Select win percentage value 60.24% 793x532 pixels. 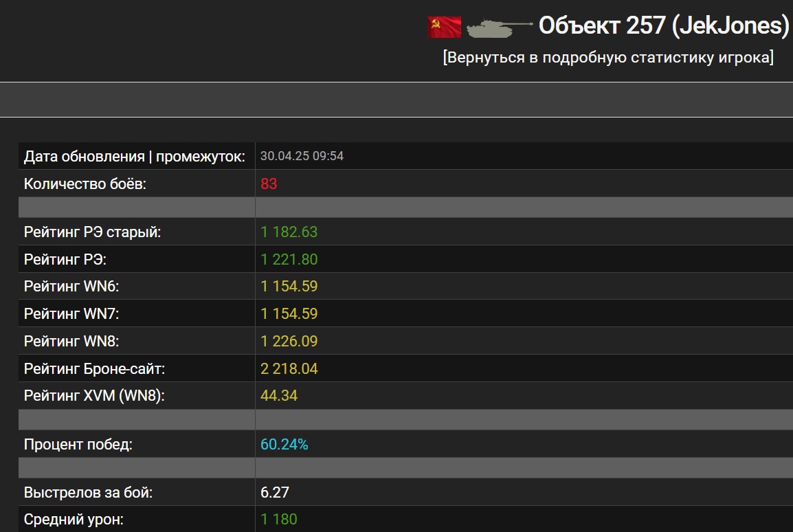(284, 444)
